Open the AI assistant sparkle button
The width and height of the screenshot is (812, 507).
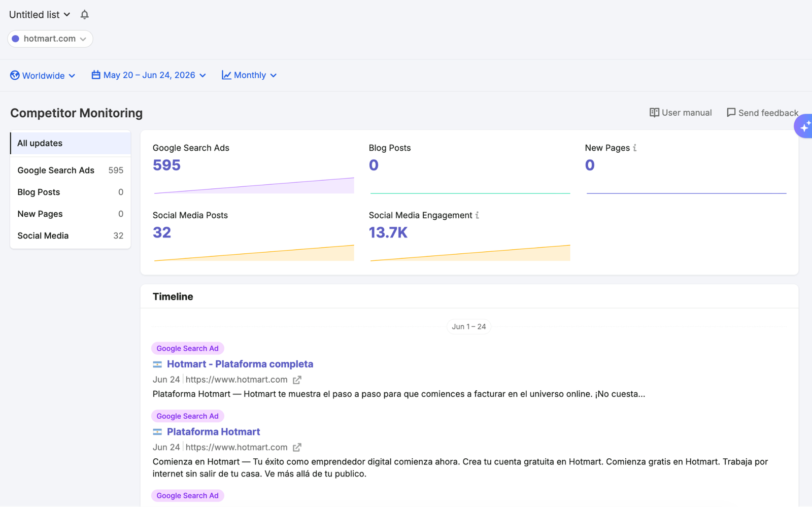pos(804,126)
